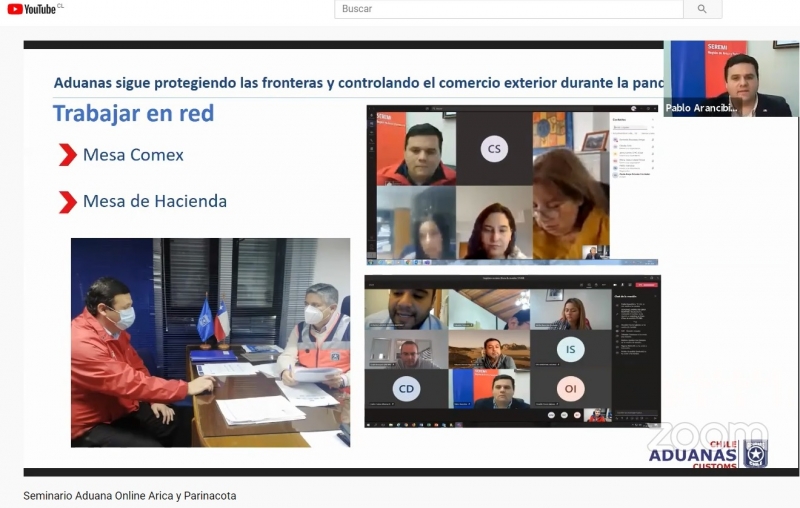Image resolution: width=800 pixels, height=508 pixels.
Task: Click the 'Mesa de Hacienda' bullet text
Action: point(154,201)
